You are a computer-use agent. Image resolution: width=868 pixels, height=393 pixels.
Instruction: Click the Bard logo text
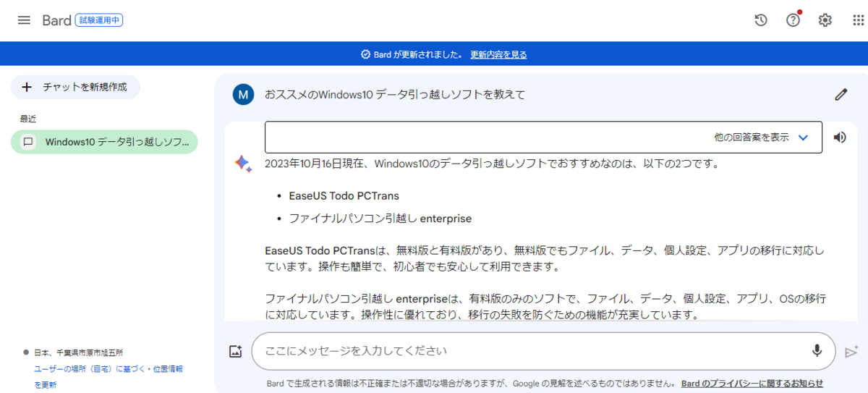56,20
